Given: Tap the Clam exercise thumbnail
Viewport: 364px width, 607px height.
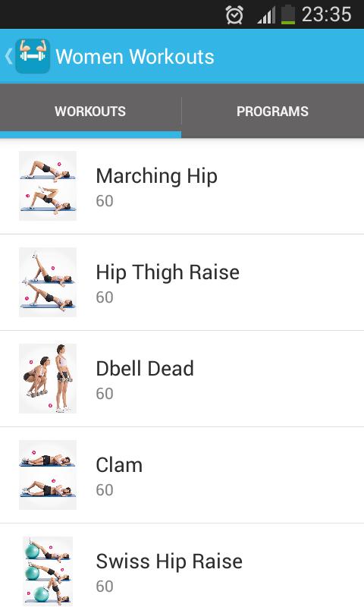Looking at the screenshot, I should pyautogui.click(x=48, y=475).
